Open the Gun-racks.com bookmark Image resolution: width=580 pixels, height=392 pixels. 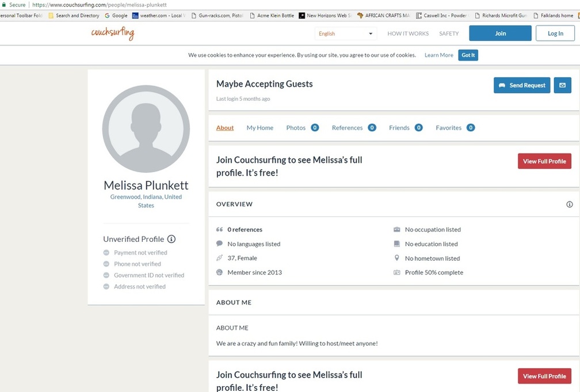pyautogui.click(x=217, y=16)
